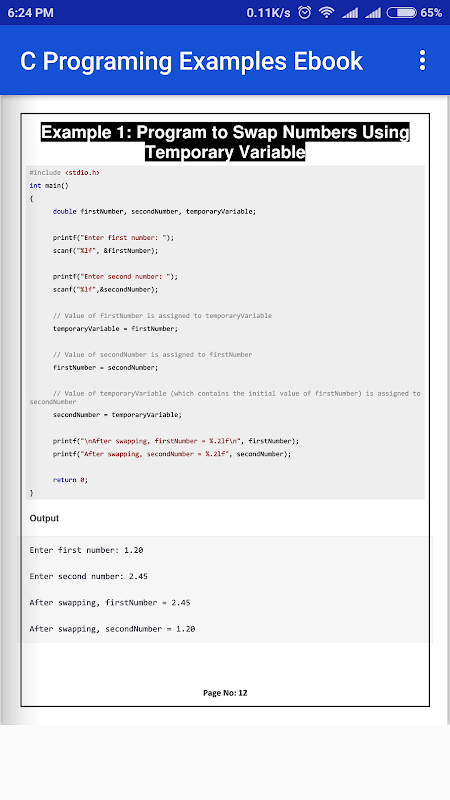Tap temporaryVariable = firstNumber statement
This screenshot has height=800, width=450.
(x=115, y=329)
